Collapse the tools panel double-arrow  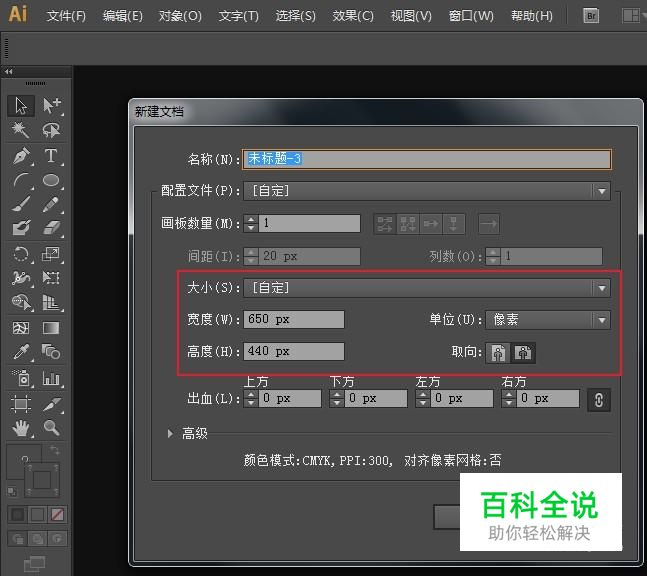[x=9, y=71]
